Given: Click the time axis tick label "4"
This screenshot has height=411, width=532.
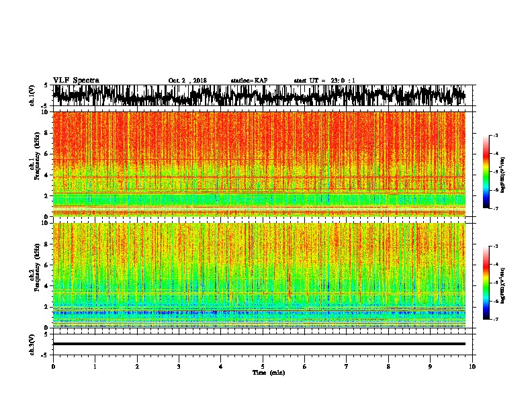Looking at the screenshot, I should [221, 367].
